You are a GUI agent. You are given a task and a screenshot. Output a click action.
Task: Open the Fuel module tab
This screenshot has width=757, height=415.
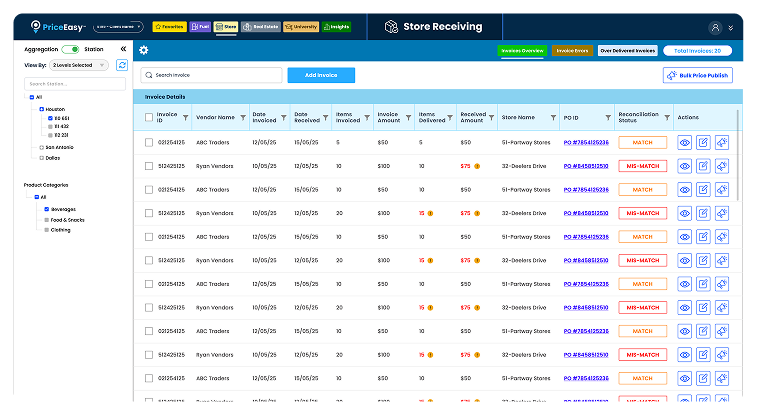(201, 27)
